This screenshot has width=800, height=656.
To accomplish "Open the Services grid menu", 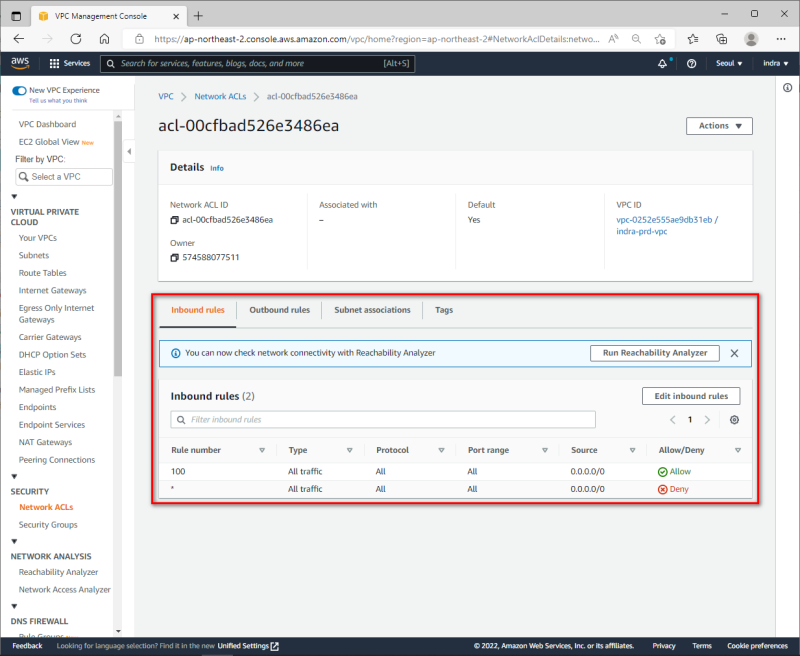I will click(69, 62).
